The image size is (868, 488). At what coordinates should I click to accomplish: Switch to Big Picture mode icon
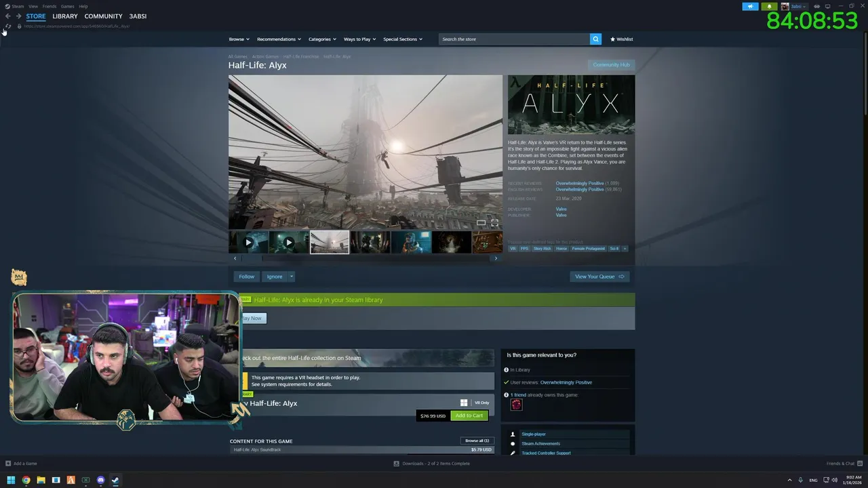pos(827,6)
